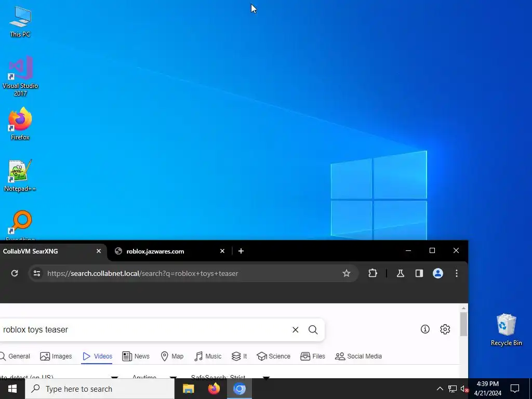This screenshot has height=399, width=532.
Task: Open the Action Center notifications icon
Action: (515, 389)
